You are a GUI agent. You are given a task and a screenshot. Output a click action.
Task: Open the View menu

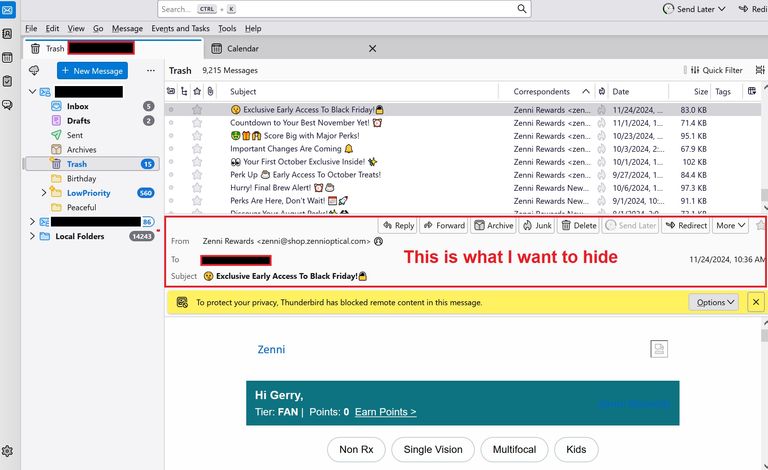76,28
